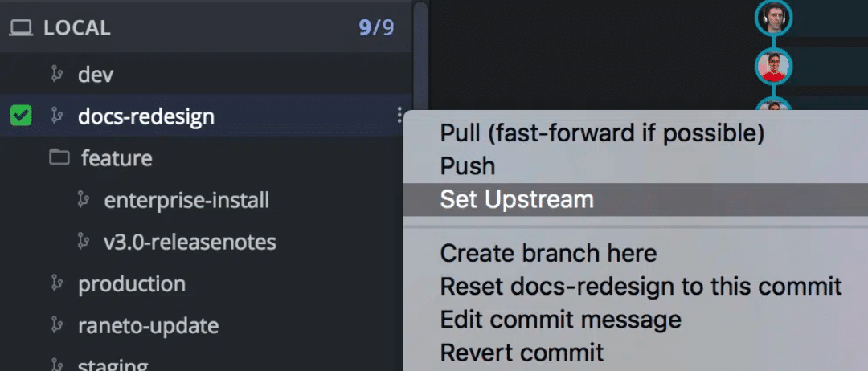Click Push in the context menu
Viewport: 868px width, 371px height.
pyautogui.click(x=468, y=166)
